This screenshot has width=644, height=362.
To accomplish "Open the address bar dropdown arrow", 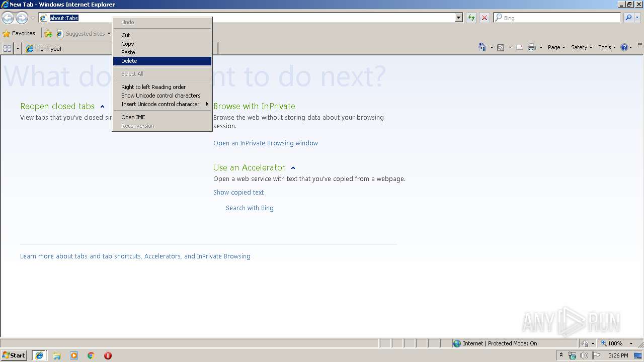I will [x=458, y=18].
